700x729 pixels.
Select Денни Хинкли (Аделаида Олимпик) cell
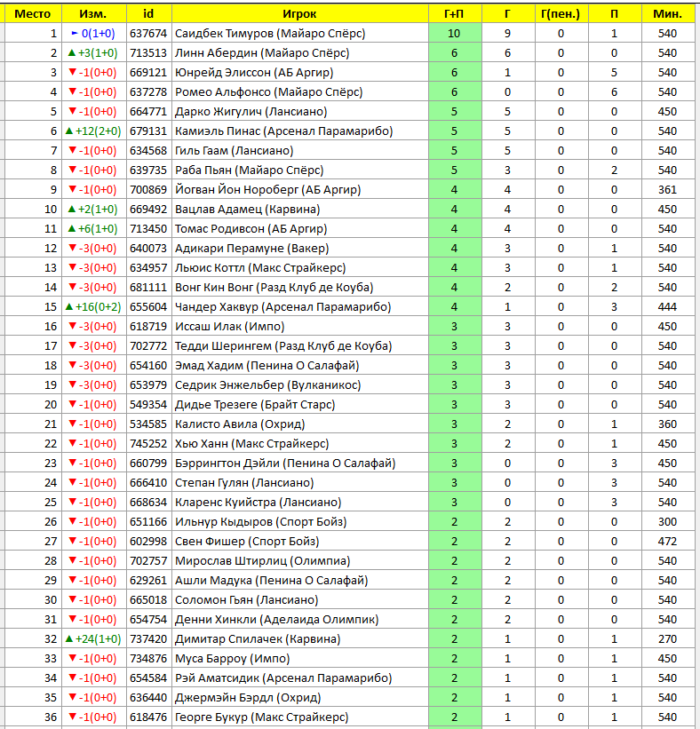point(300,619)
